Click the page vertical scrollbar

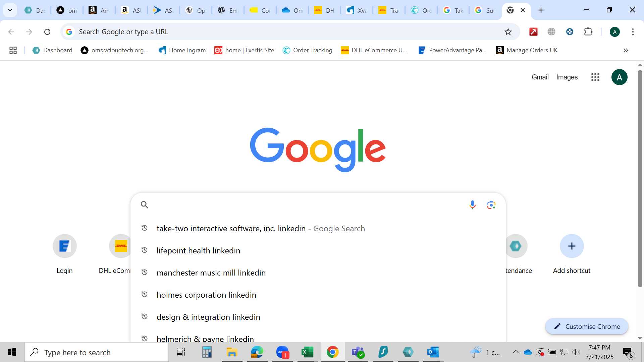640,179
